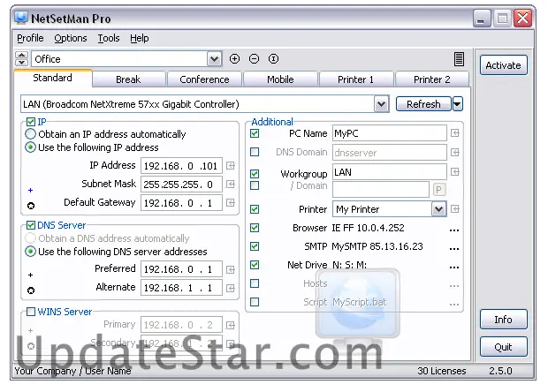548x392 pixels.
Task: Add additional IP address plus icon
Action: pyautogui.click(x=30, y=190)
